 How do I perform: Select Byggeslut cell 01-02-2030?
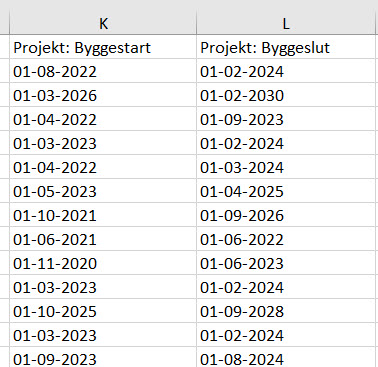287,95
